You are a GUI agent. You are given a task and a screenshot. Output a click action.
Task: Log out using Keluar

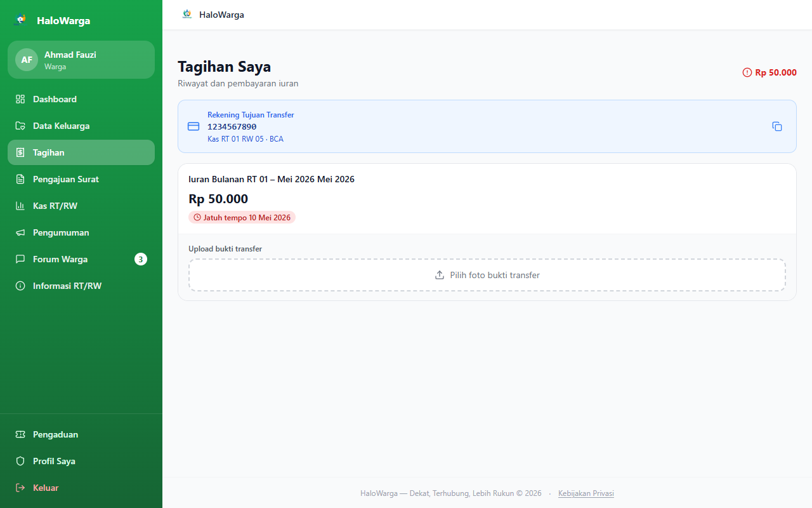click(x=81, y=488)
